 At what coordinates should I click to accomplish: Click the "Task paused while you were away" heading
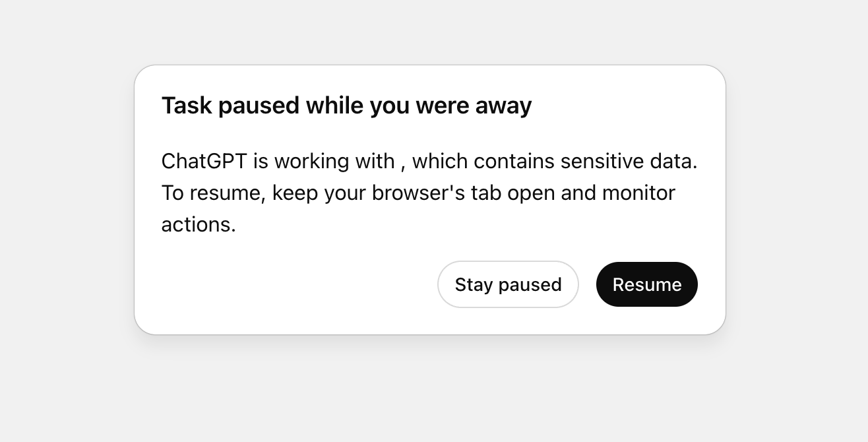click(x=346, y=106)
